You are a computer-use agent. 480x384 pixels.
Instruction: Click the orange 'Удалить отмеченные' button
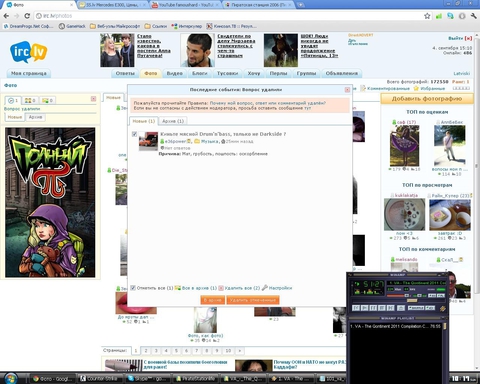point(253,300)
